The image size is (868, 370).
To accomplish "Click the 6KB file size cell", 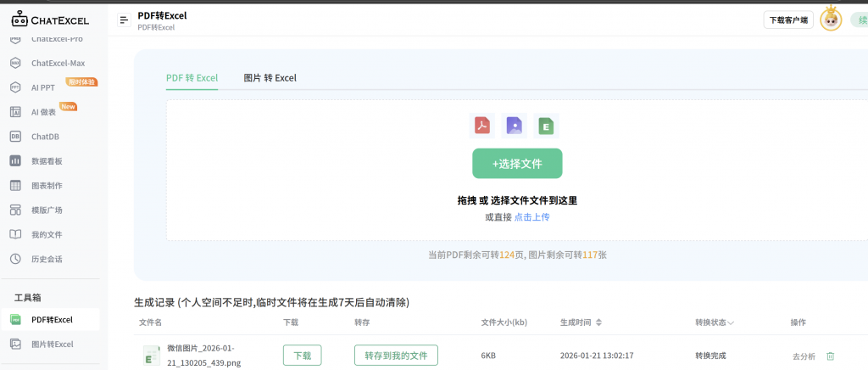I will [488, 356].
